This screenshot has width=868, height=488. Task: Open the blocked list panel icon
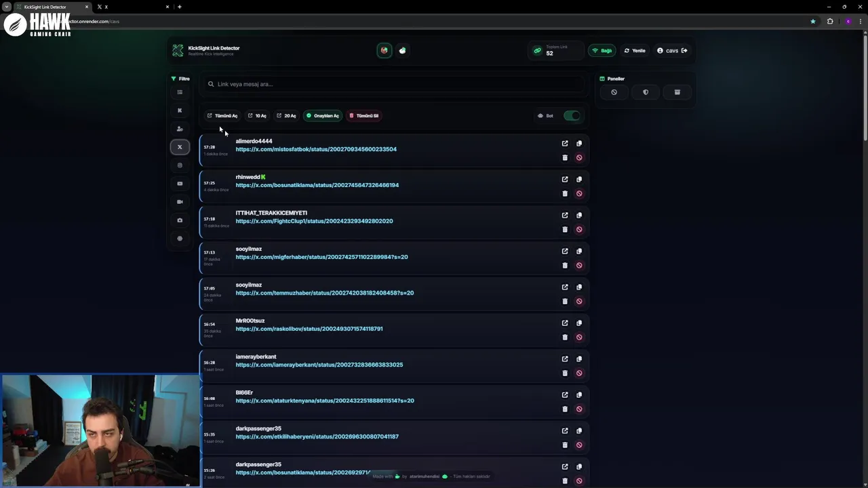[x=614, y=92]
